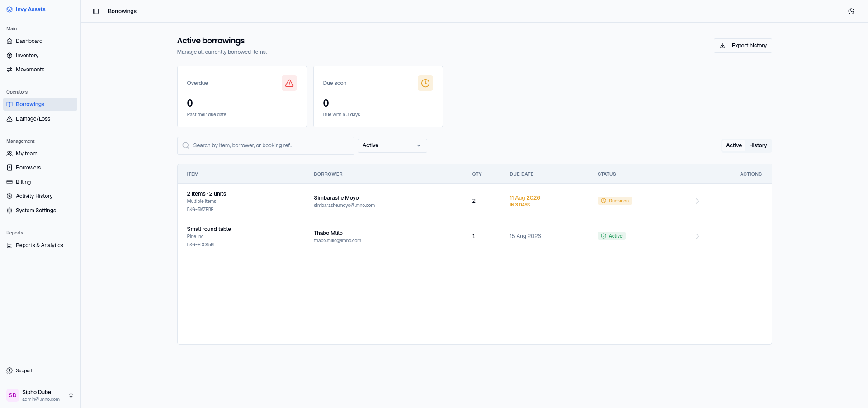The image size is (868, 408).
Task: Click Borrowings breadcrumb in header
Action: [122, 11]
